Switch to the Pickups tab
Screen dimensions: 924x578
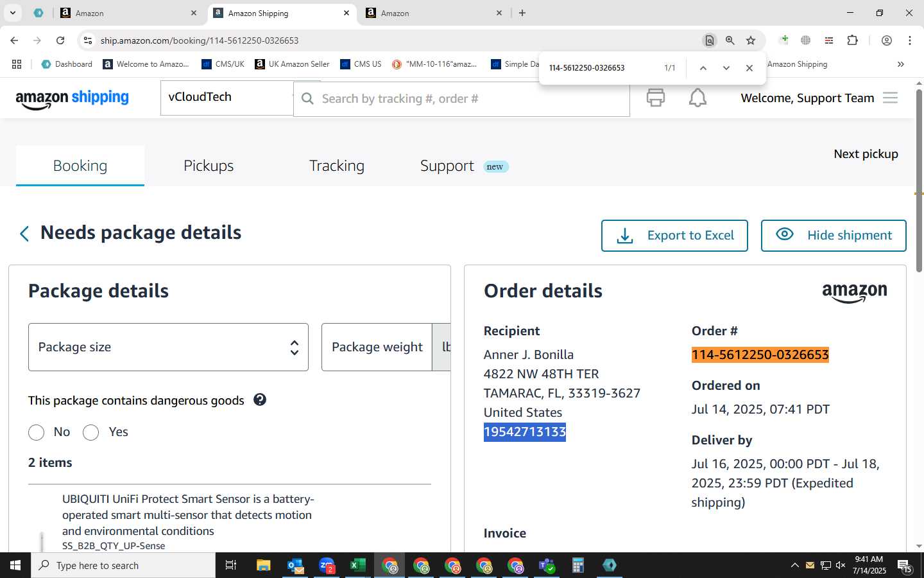pos(209,166)
